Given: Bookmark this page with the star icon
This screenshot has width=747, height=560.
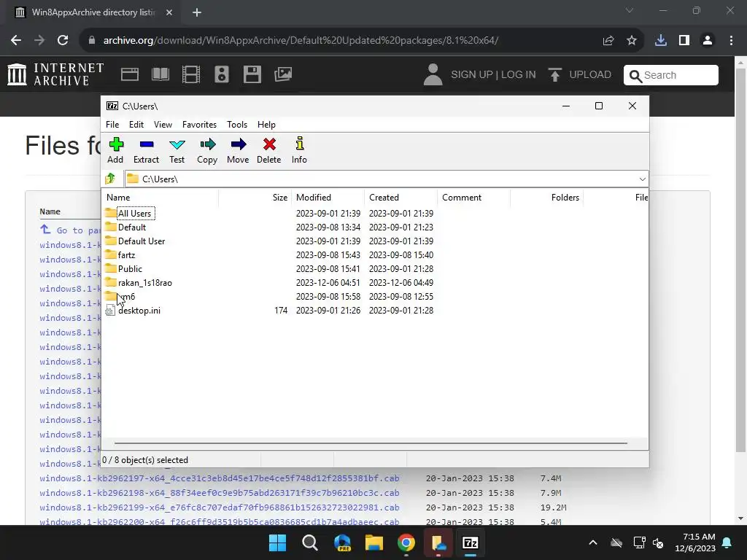Looking at the screenshot, I should pos(632,41).
